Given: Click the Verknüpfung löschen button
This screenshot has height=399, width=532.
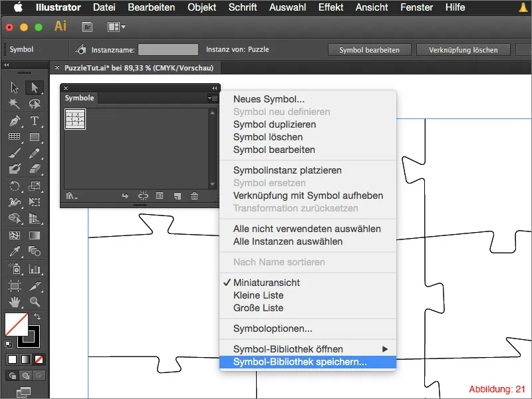Looking at the screenshot, I should click(463, 50).
